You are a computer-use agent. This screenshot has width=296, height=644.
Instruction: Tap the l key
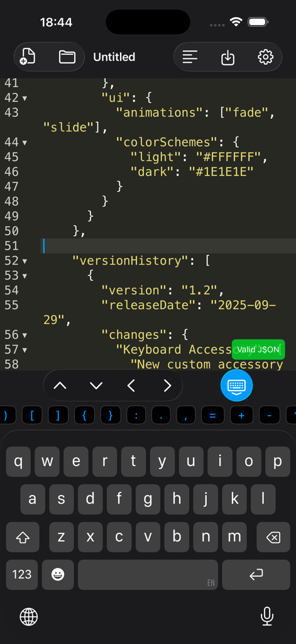coord(263,499)
